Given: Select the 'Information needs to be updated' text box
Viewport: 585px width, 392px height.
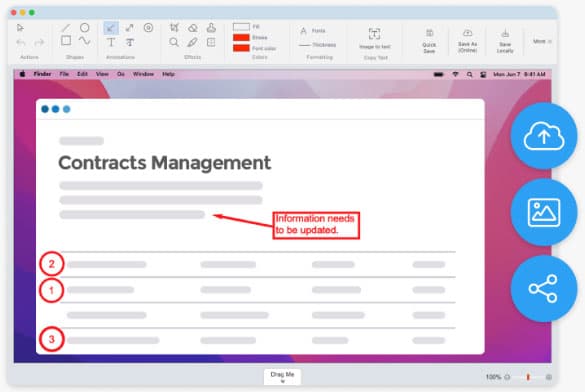Looking at the screenshot, I should click(316, 225).
